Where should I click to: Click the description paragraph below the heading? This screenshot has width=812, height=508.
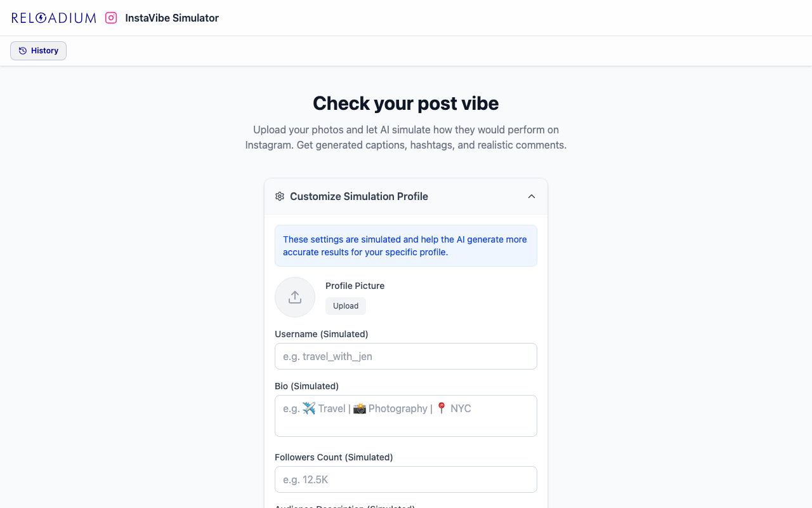[406, 137]
